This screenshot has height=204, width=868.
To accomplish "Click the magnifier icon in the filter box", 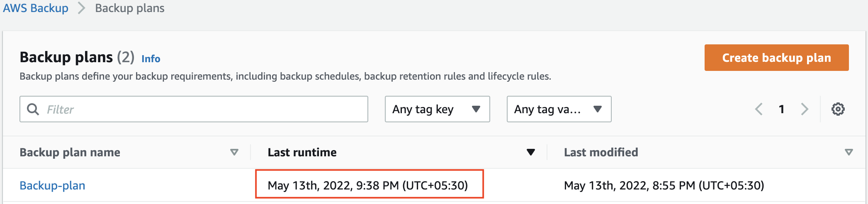I will click(33, 109).
